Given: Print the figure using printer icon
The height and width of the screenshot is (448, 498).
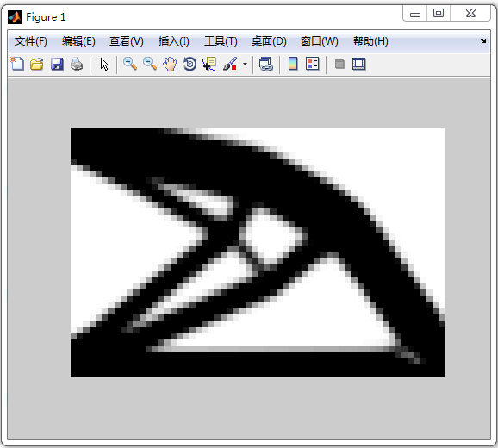Looking at the screenshot, I should 77,64.
